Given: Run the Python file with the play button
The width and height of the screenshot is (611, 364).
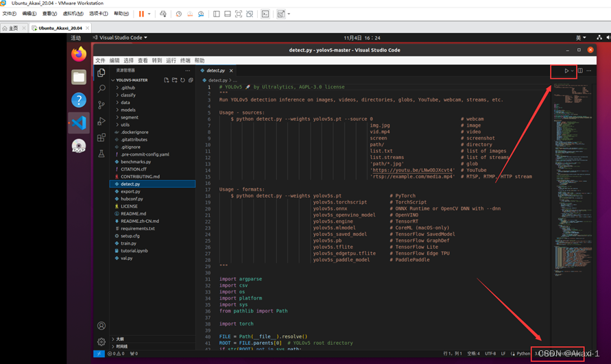Looking at the screenshot, I should (x=566, y=71).
